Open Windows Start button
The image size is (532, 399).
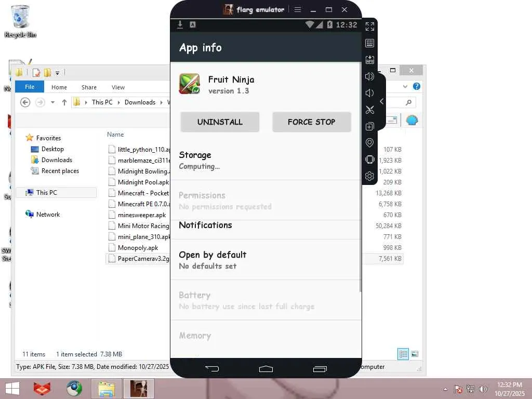click(x=12, y=389)
